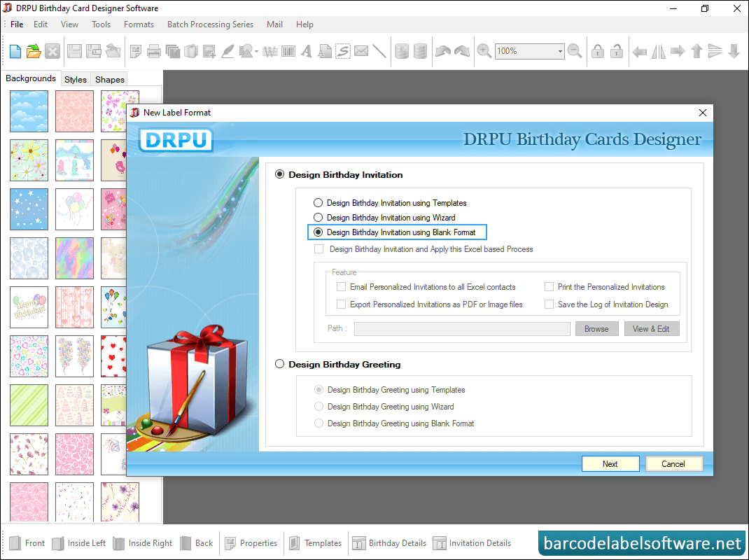The width and height of the screenshot is (749, 560).
Task: Select the text A tool icon
Action: [307, 51]
